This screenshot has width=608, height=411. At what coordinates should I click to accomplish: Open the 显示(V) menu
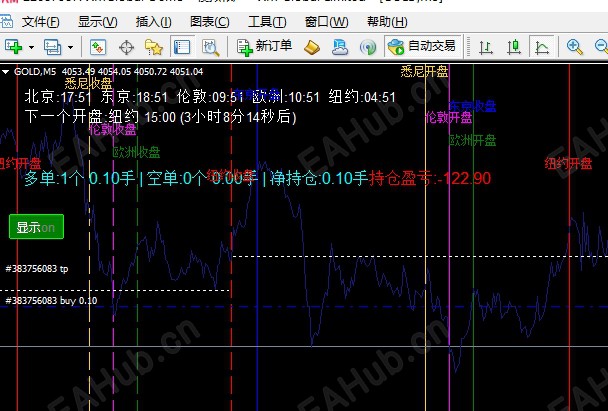pos(97,22)
